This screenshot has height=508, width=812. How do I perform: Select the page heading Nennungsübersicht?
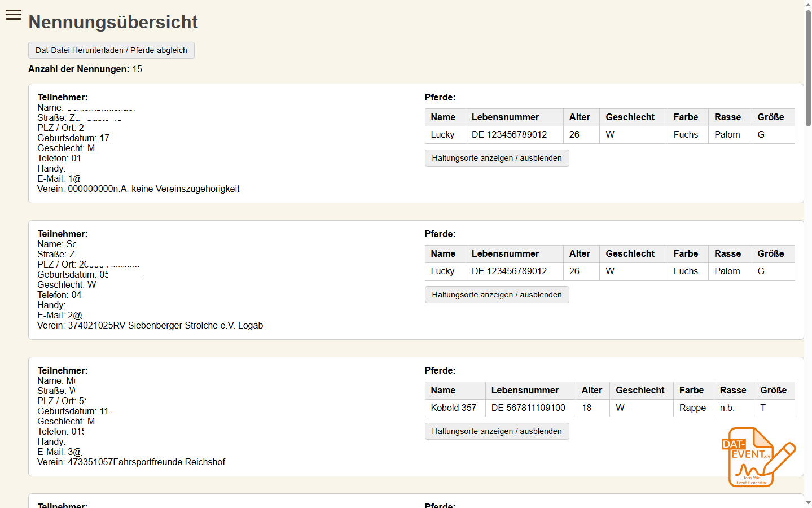click(x=112, y=22)
